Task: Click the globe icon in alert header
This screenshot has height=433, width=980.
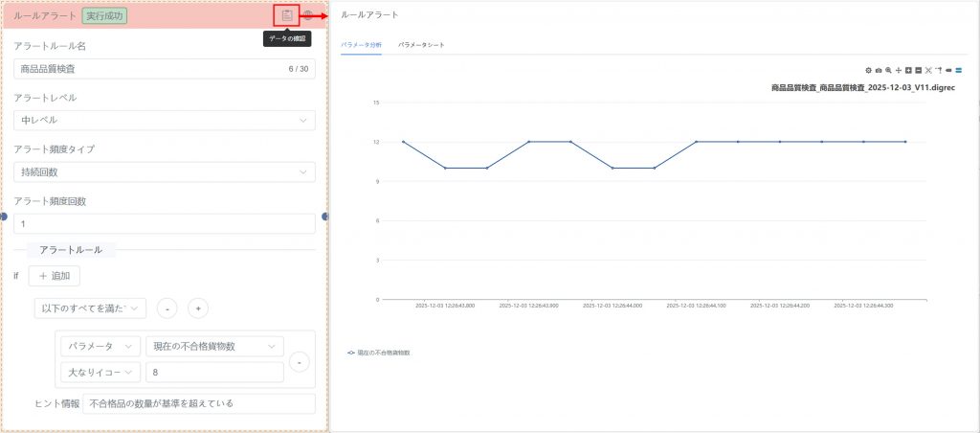Action: point(308,15)
